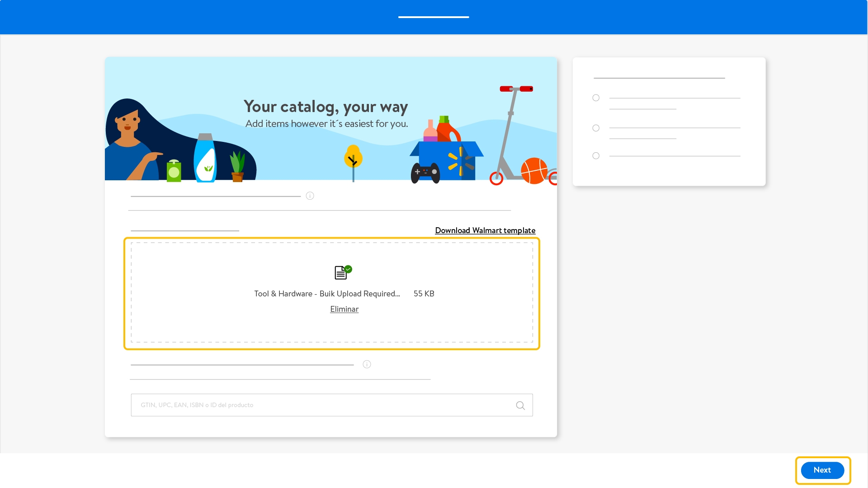Click the search magnifier icon
The image size is (868, 488).
click(x=520, y=405)
